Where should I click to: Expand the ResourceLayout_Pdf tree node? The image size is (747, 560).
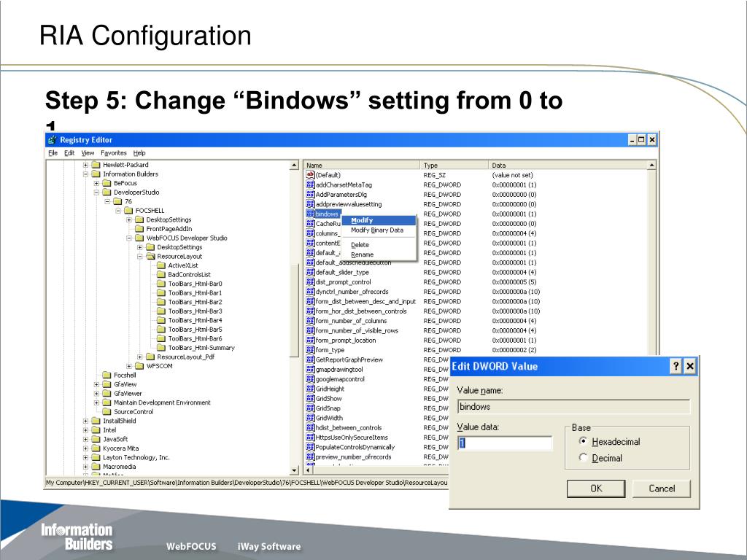pyautogui.click(x=140, y=357)
